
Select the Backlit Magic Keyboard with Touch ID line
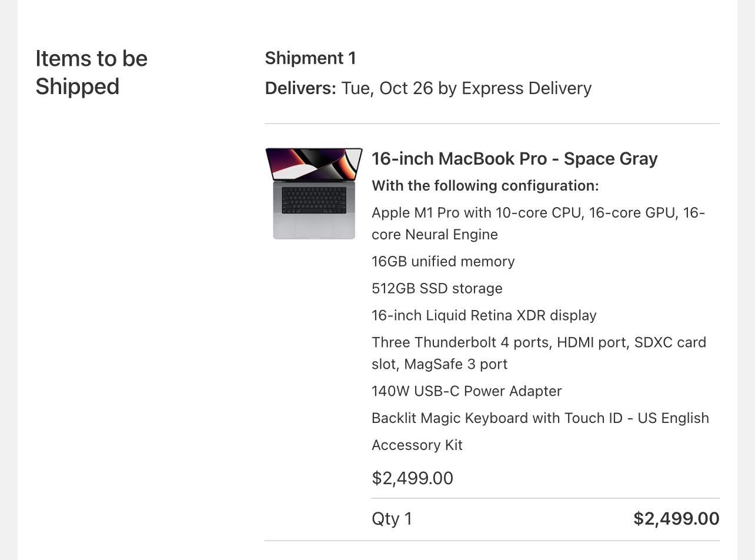[x=540, y=418]
